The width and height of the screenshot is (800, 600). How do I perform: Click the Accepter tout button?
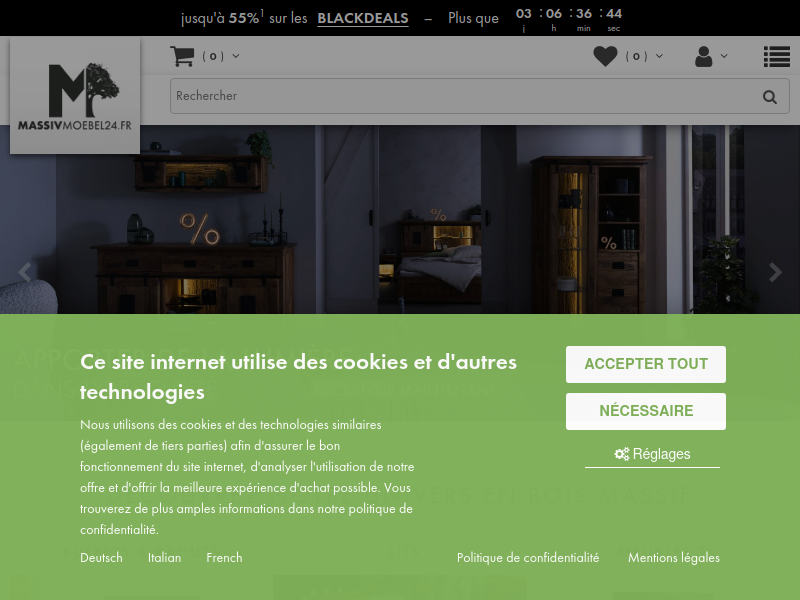pyautogui.click(x=645, y=364)
